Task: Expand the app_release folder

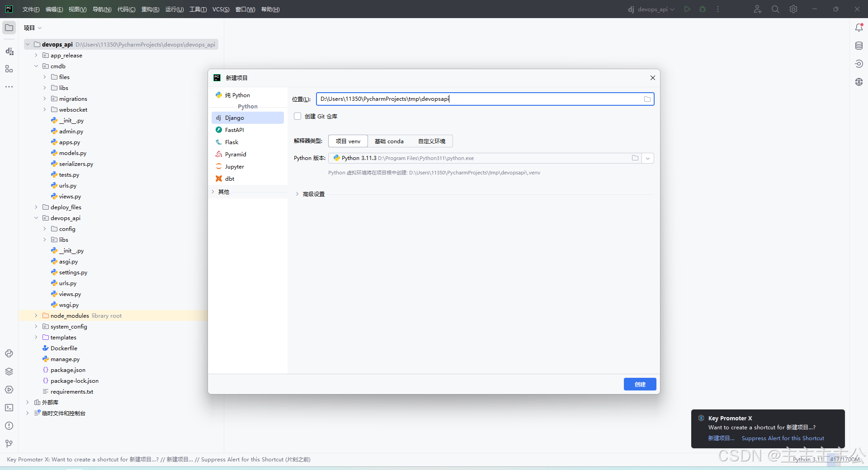Action: click(x=36, y=55)
